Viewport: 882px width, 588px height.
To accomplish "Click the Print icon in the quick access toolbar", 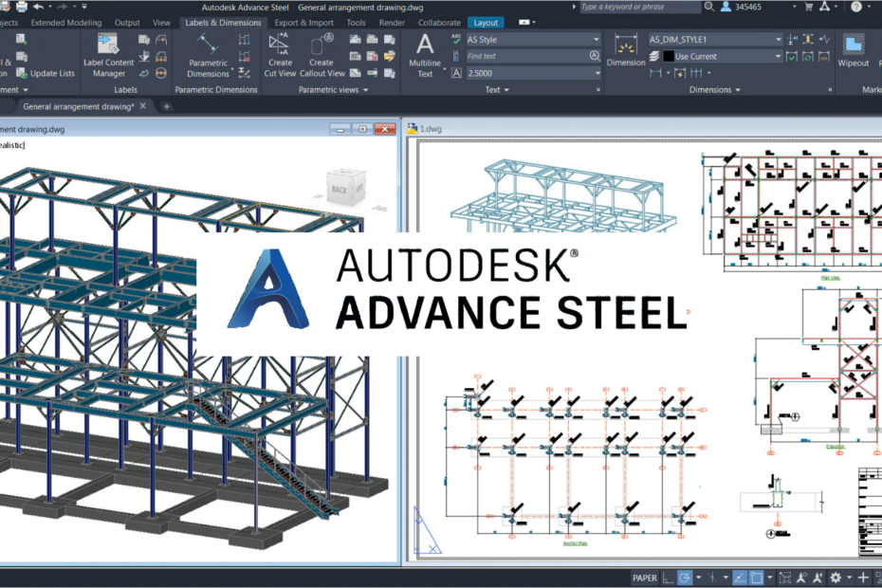I will tap(22, 7).
